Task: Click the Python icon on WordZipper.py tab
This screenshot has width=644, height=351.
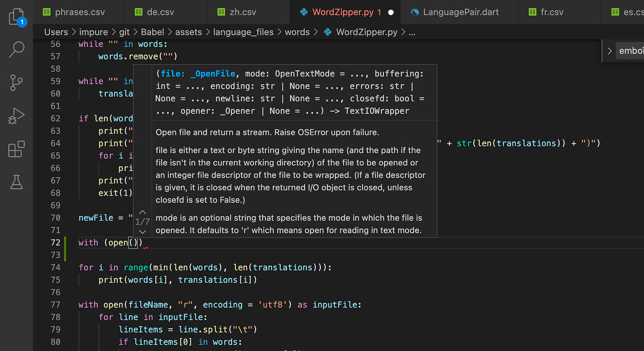Action: (304, 12)
